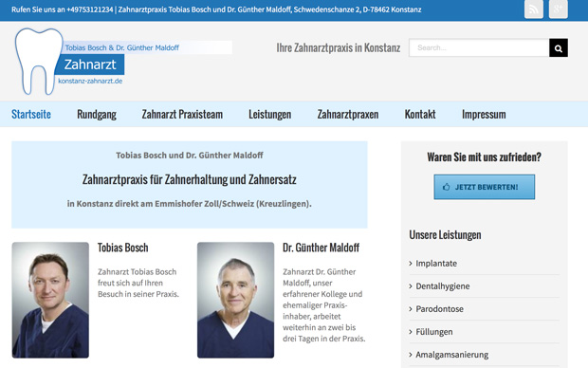588x368 pixels.
Task: Click the konstanz-zahnarzt.de logo text
Action: 90,81
